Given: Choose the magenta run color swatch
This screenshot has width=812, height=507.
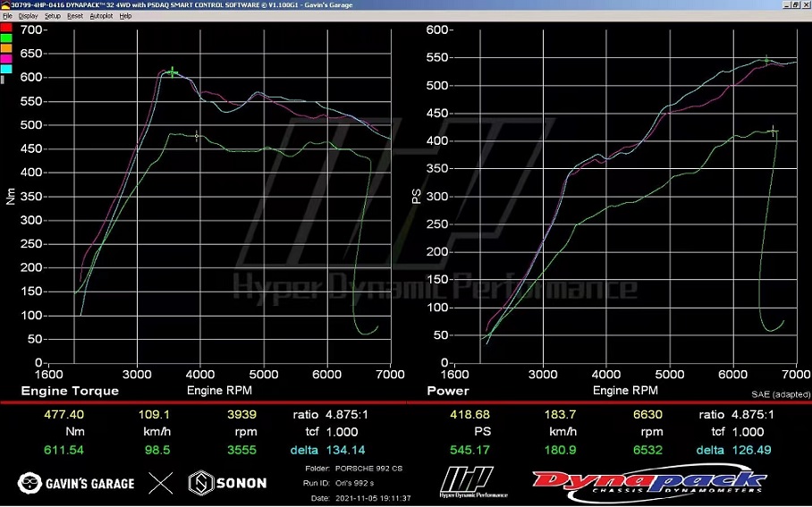Looking at the screenshot, I should tap(6, 58).
